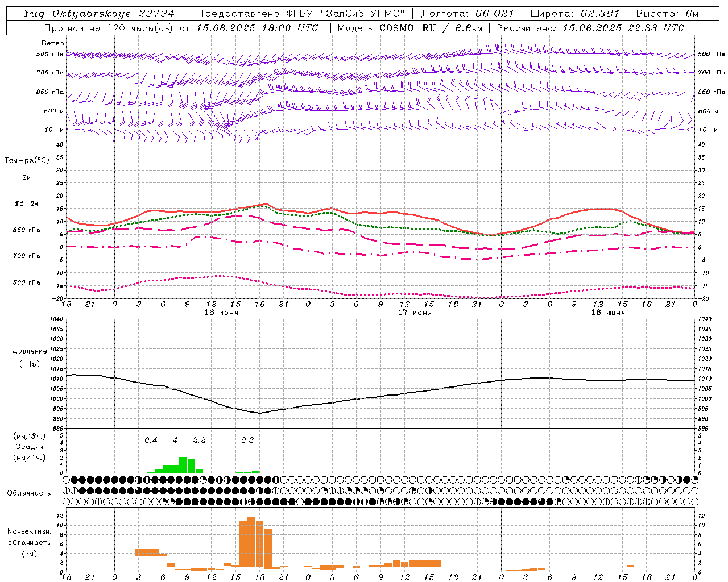Select the Долгота: 66.021 value
Viewport: 728px width, 582px height.
point(468,14)
